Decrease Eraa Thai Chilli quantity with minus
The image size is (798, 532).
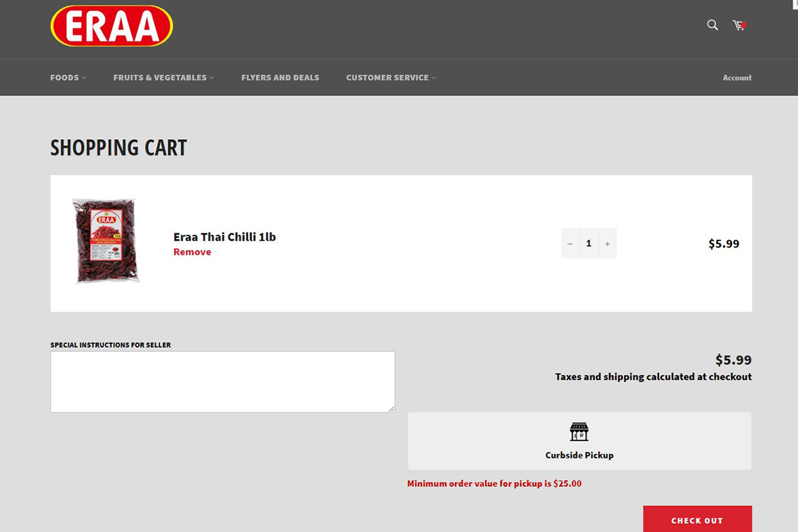(570, 243)
